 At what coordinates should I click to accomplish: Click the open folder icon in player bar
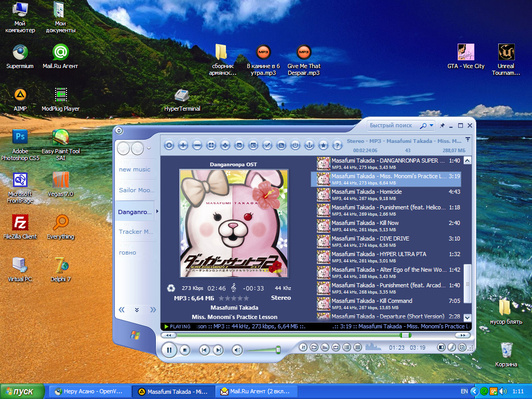click(x=314, y=347)
